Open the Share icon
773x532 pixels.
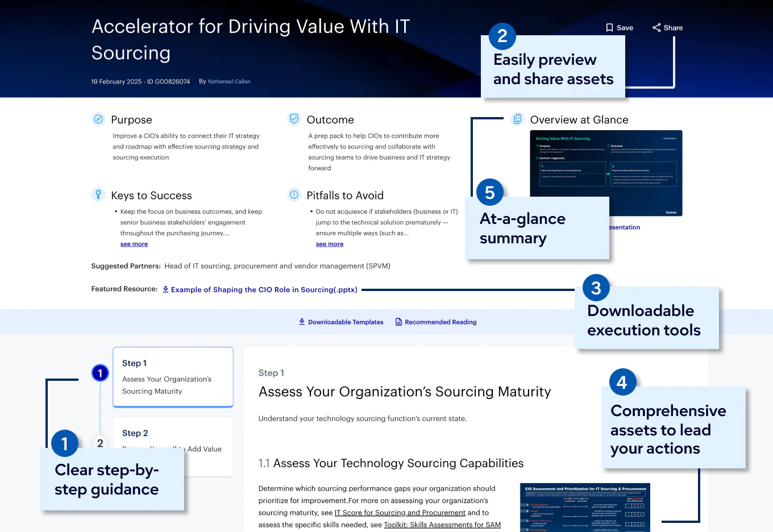[x=657, y=27]
